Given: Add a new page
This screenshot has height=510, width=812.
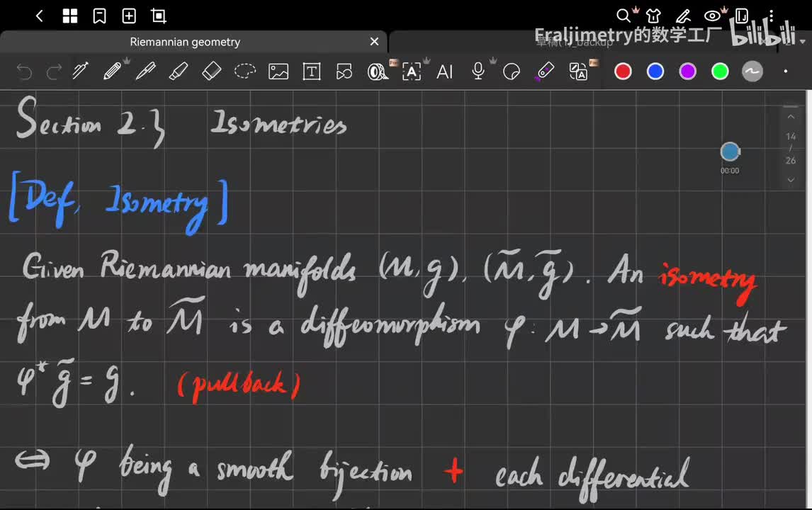Looking at the screenshot, I should click(129, 16).
